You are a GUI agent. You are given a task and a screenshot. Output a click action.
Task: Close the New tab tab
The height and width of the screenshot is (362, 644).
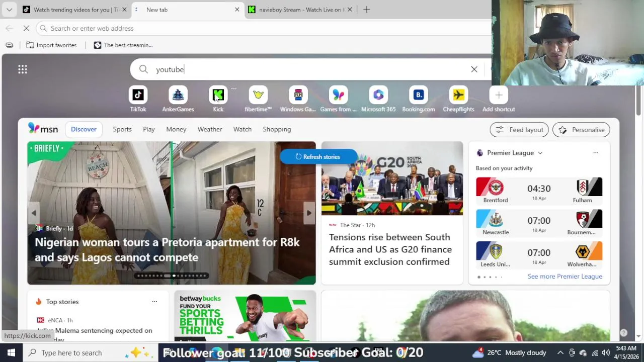[x=237, y=10]
